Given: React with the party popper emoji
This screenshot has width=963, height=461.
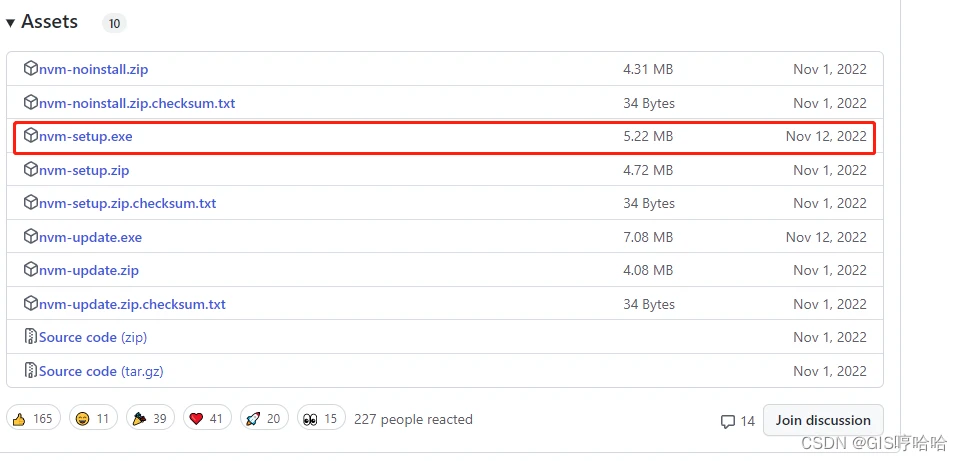Looking at the screenshot, I should (x=150, y=419).
